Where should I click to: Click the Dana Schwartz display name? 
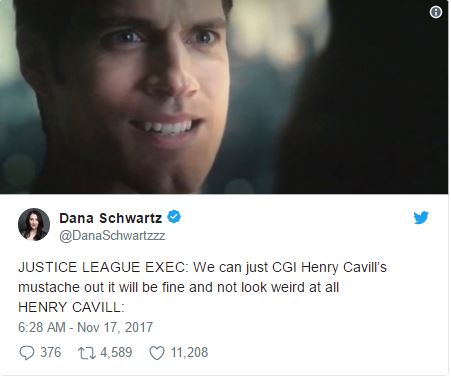(111, 218)
